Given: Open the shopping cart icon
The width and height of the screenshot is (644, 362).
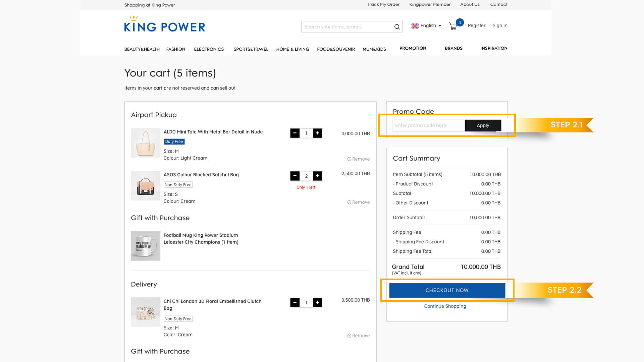Looking at the screenshot, I should click(x=453, y=26).
